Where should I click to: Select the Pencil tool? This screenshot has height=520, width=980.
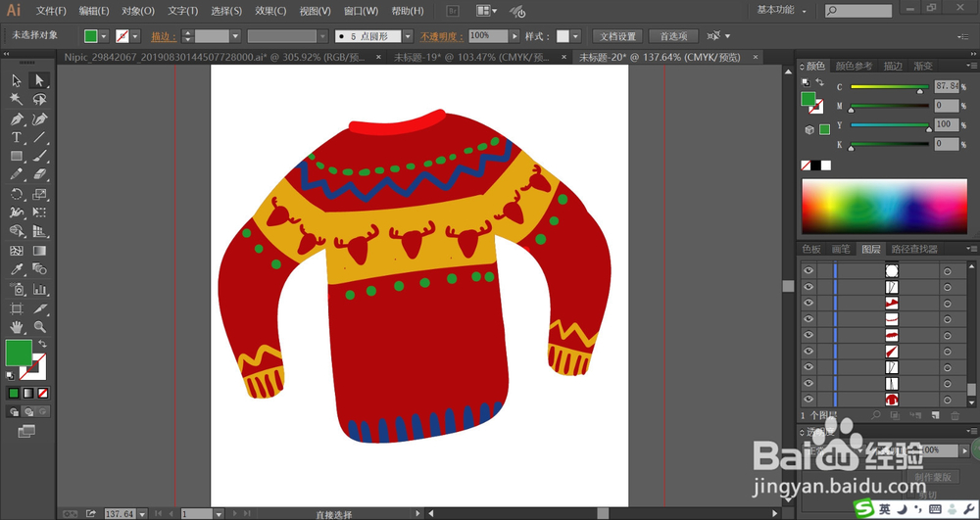click(17, 174)
